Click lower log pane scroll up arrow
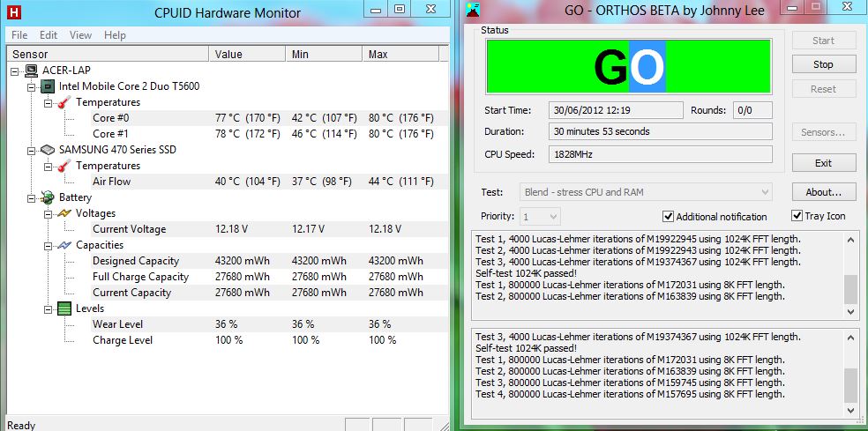This screenshot has height=431, width=868. coord(851,338)
